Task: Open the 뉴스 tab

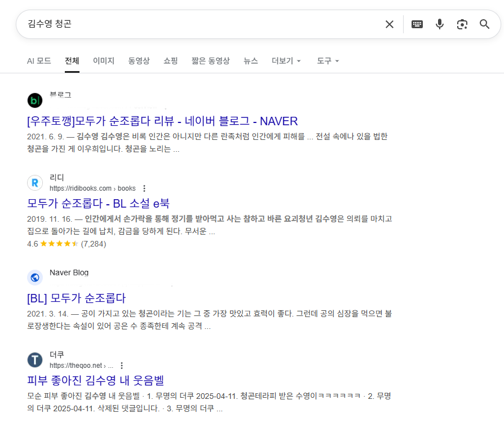Action: 251,61
